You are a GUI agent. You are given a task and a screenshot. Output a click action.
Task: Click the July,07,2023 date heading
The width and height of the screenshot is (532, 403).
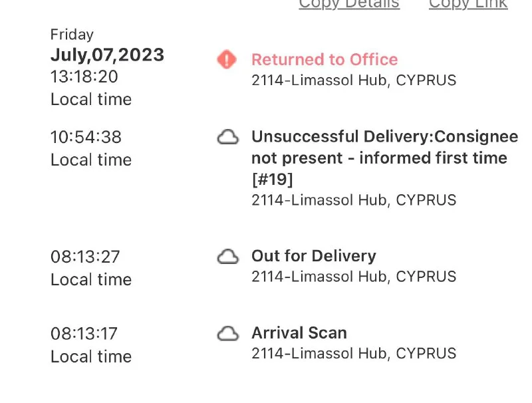[x=107, y=55]
